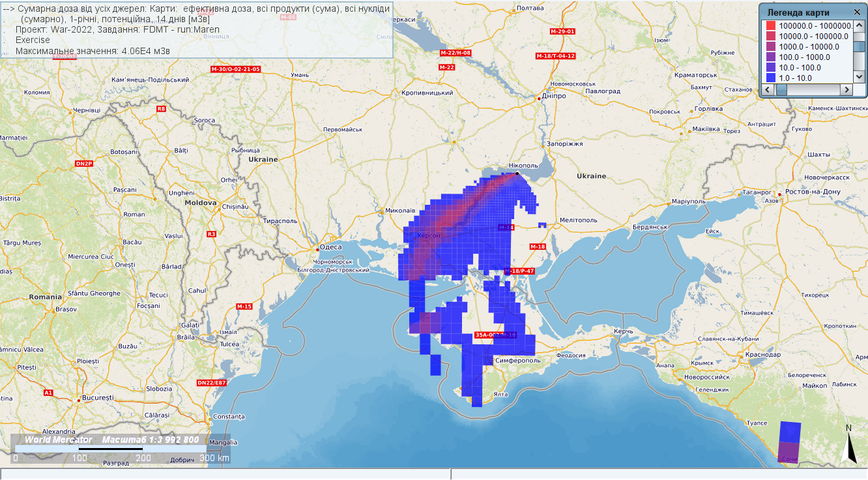Click the legend's scroll left arrow
Viewport: 868px width, 480px height.
coord(768,89)
